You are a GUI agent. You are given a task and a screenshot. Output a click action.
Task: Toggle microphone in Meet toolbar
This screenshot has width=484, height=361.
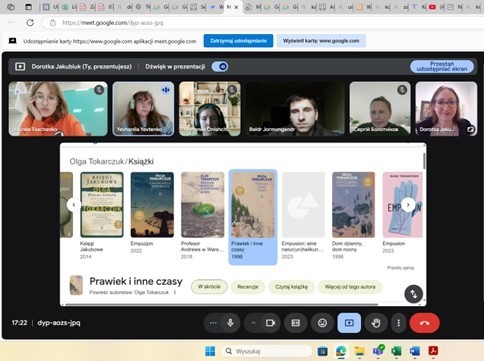tap(230, 323)
